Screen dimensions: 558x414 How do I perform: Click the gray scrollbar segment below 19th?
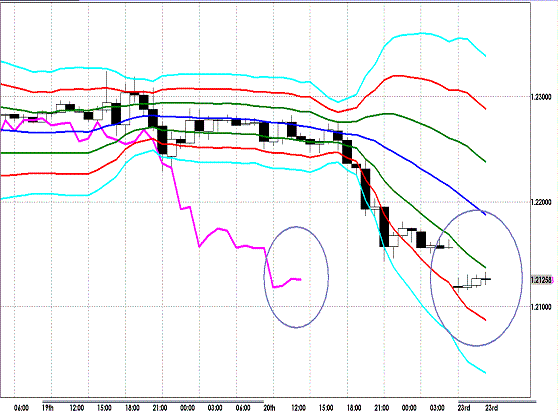pos(153,402)
